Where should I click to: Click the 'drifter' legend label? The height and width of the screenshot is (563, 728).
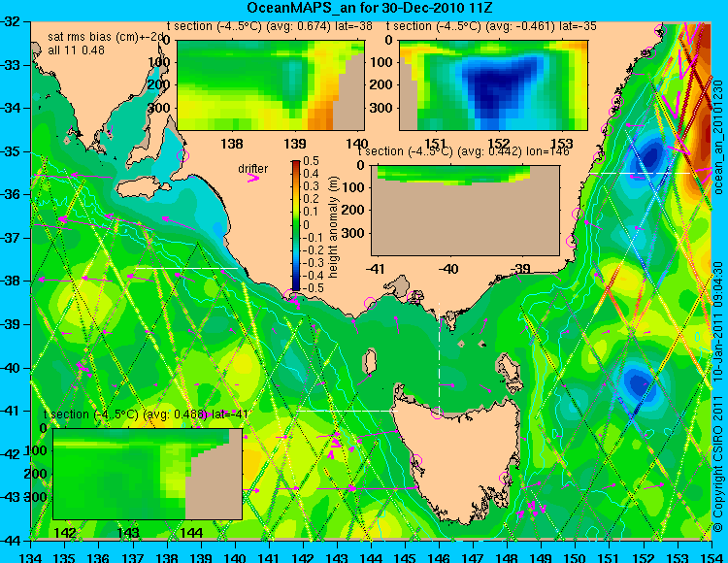253,169
